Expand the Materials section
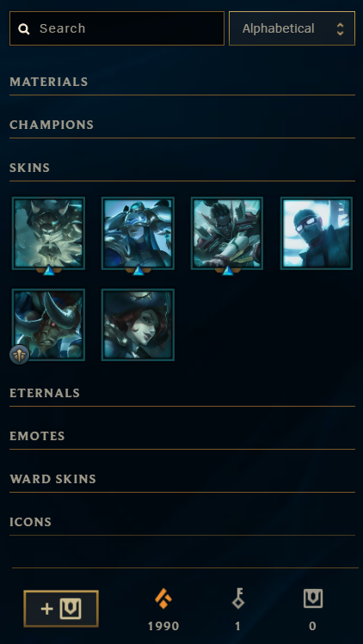This screenshot has height=644, width=363. pos(182,83)
